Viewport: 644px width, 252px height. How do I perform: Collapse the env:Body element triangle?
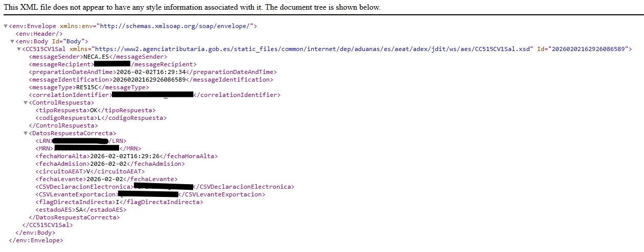(12, 41)
